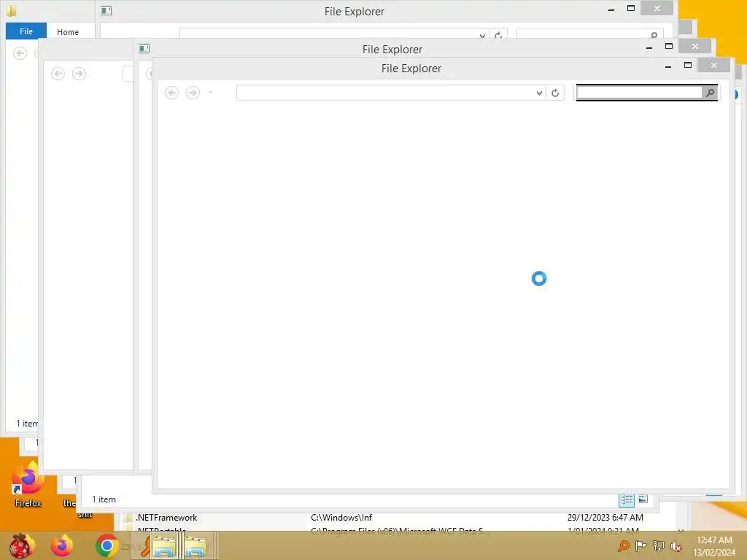Focus the search box in front window
The width and height of the screenshot is (747, 560).
click(639, 93)
